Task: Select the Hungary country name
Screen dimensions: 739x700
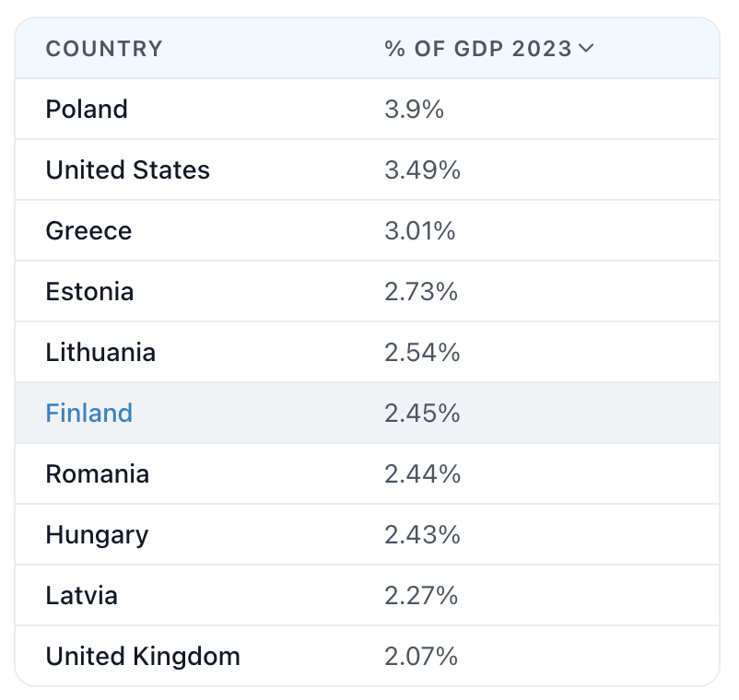Action: (x=97, y=534)
